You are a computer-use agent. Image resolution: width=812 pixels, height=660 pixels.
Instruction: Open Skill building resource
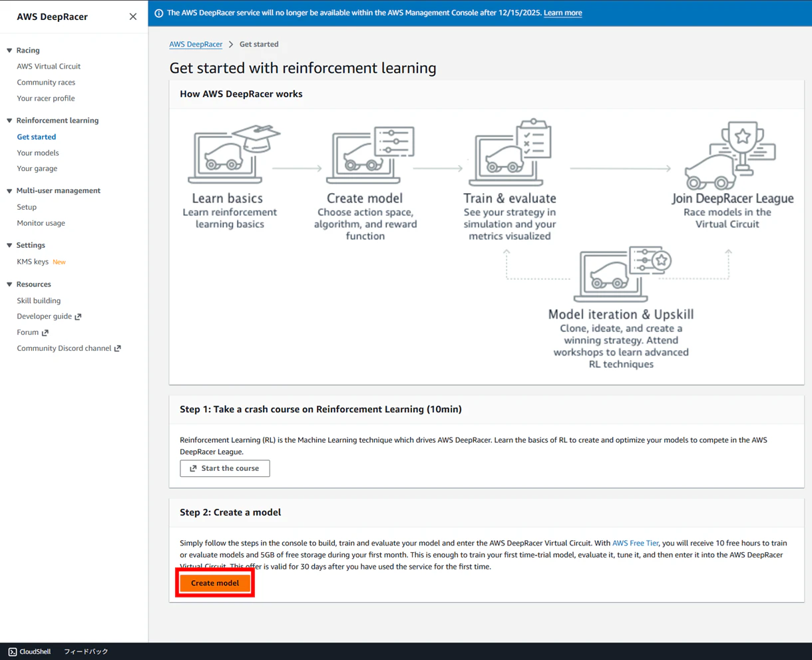click(x=39, y=301)
